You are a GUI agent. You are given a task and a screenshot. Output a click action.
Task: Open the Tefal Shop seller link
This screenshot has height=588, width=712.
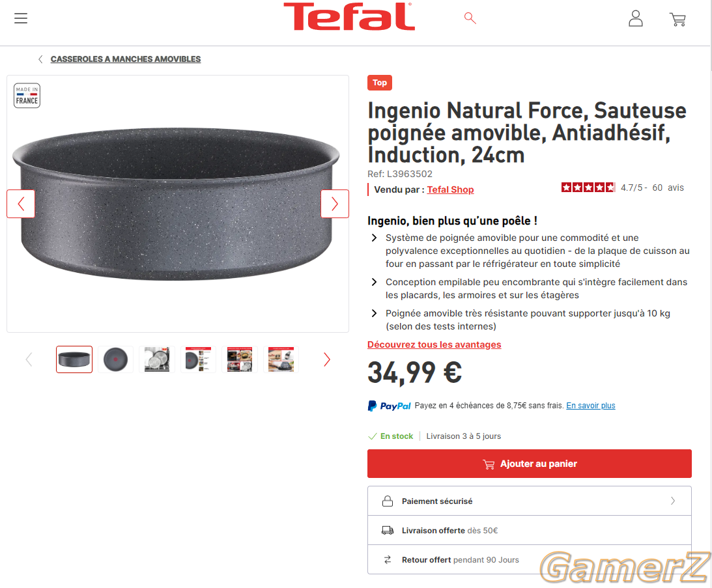pyautogui.click(x=450, y=189)
